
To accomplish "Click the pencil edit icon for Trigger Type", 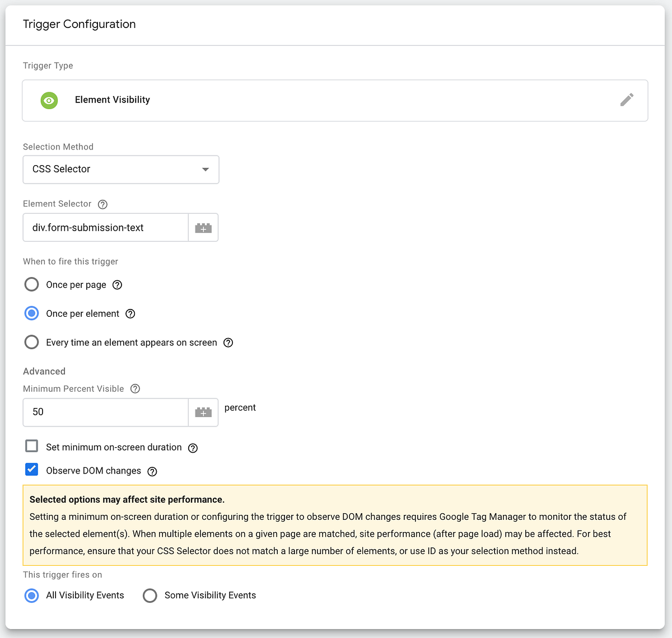I will [x=627, y=100].
